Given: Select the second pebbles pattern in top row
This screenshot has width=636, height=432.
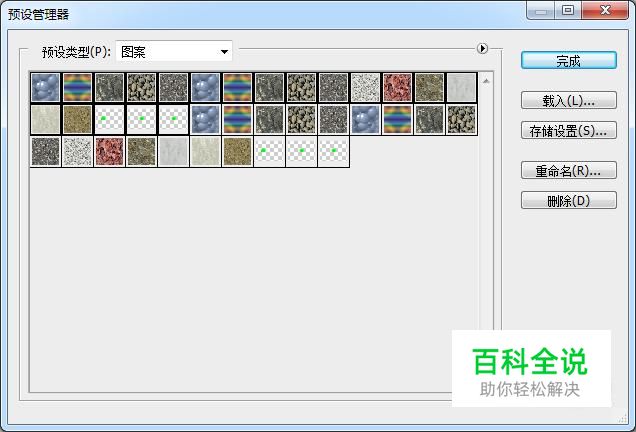Looking at the screenshot, I should [302, 87].
